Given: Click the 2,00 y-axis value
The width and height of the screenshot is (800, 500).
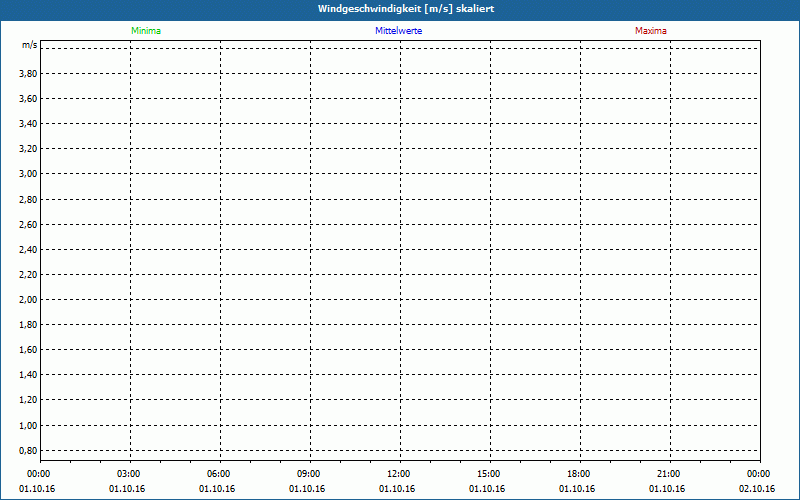Looking at the screenshot, I should (x=28, y=300).
